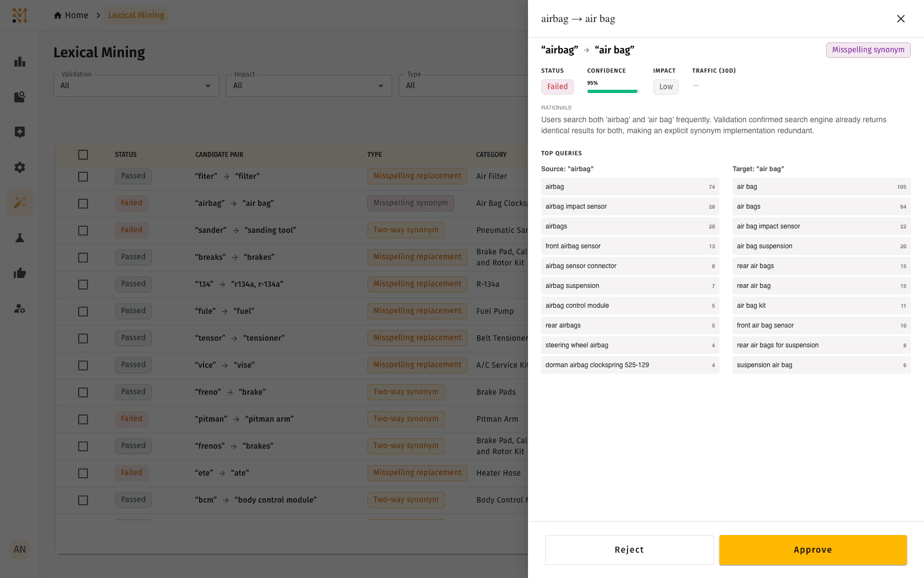The height and width of the screenshot is (578, 924).
Task: Click the Misspelling synonym tag in panel
Action: 868,50
